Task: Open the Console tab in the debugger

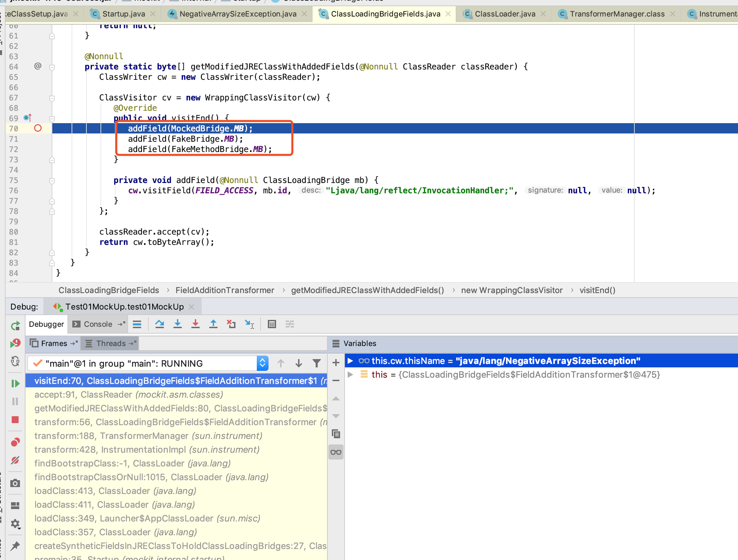Action: click(x=97, y=324)
